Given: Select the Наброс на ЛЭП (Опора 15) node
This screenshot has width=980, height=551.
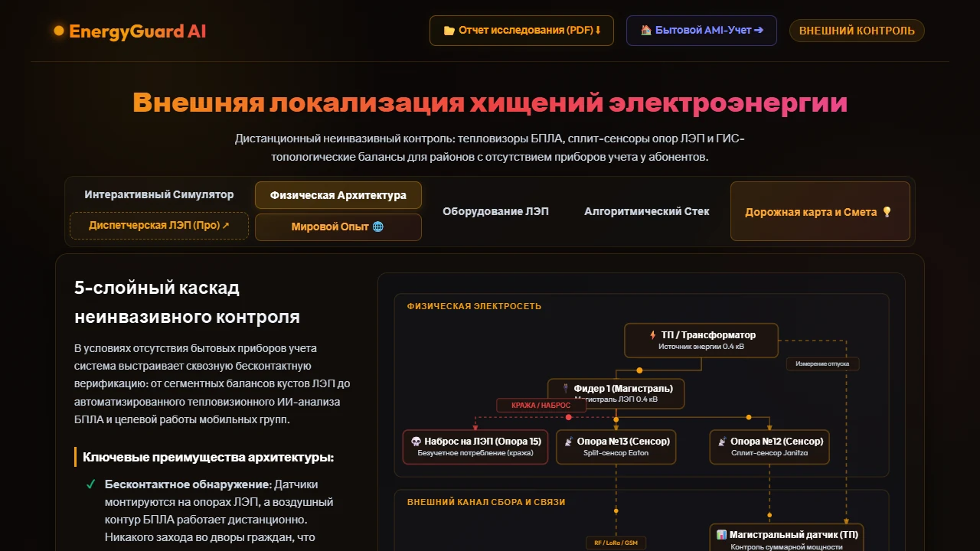Looking at the screenshot, I should (x=476, y=447).
